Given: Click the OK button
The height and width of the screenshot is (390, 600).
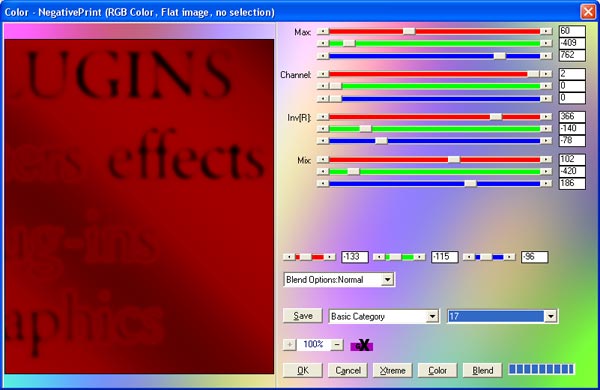Looking at the screenshot, I should point(303,370).
